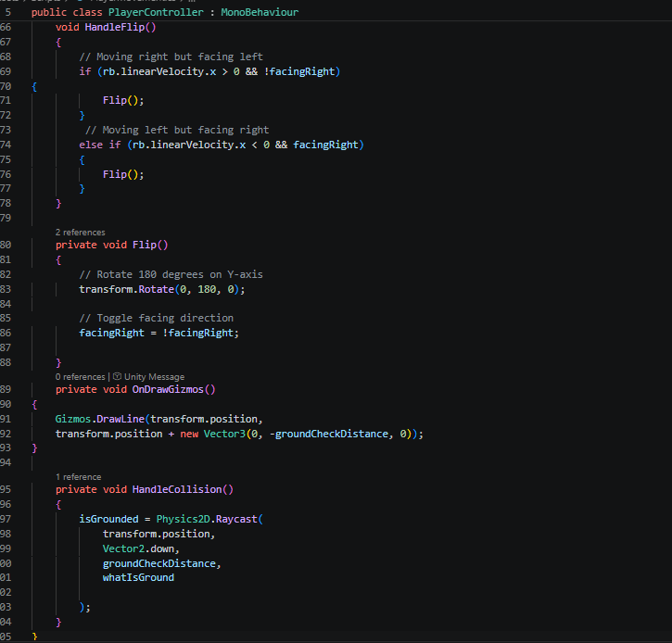Click "!facingRight" in the first if condition
The height and width of the screenshot is (643, 672).
[x=299, y=71]
